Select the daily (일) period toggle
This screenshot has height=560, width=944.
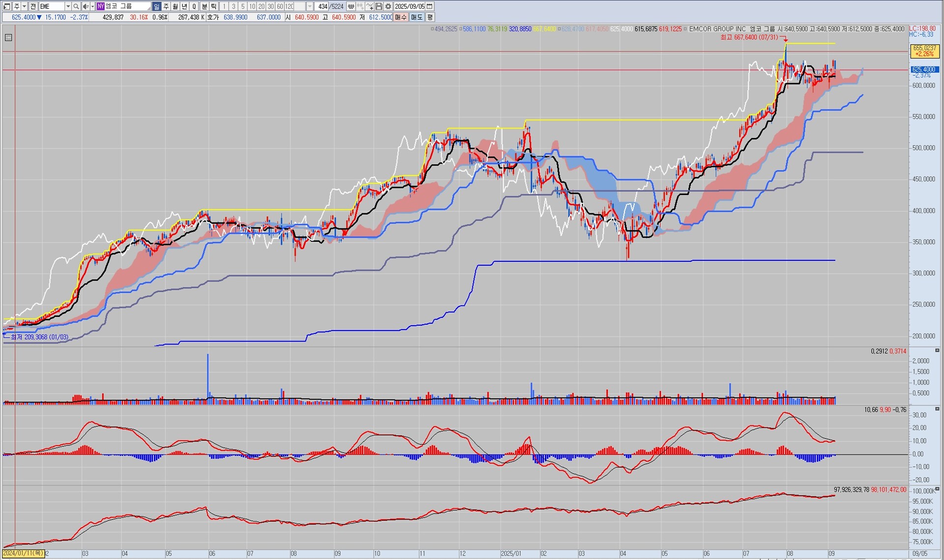pyautogui.click(x=156, y=6)
